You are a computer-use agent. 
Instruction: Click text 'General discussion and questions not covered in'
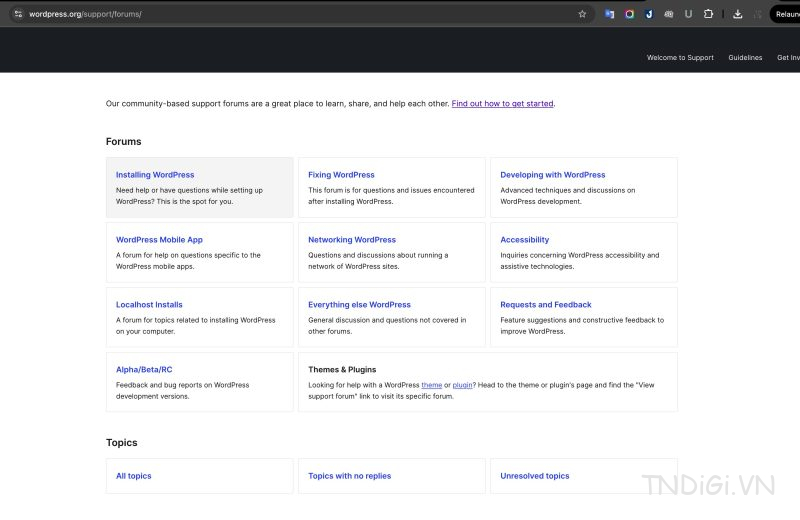coord(387,320)
